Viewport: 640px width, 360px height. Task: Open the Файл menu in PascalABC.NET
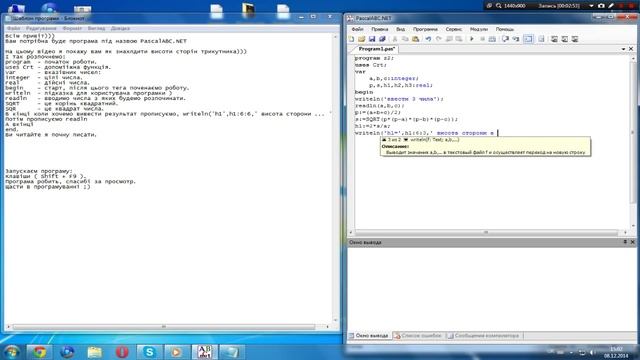tap(357, 29)
